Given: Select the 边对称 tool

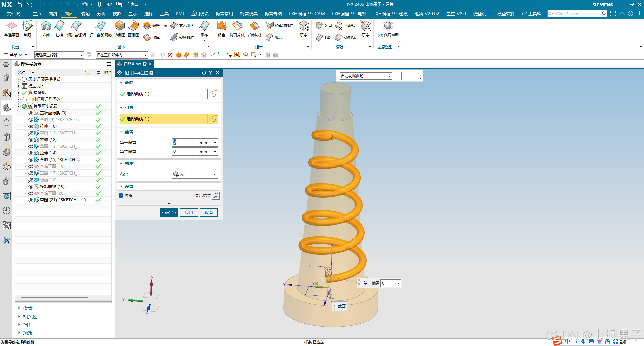Looking at the screenshot, I should 345,38.
